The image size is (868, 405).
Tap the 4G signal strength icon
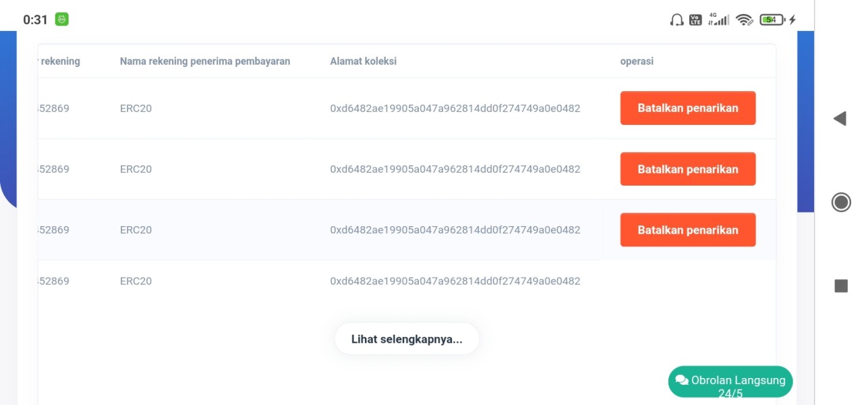point(718,19)
